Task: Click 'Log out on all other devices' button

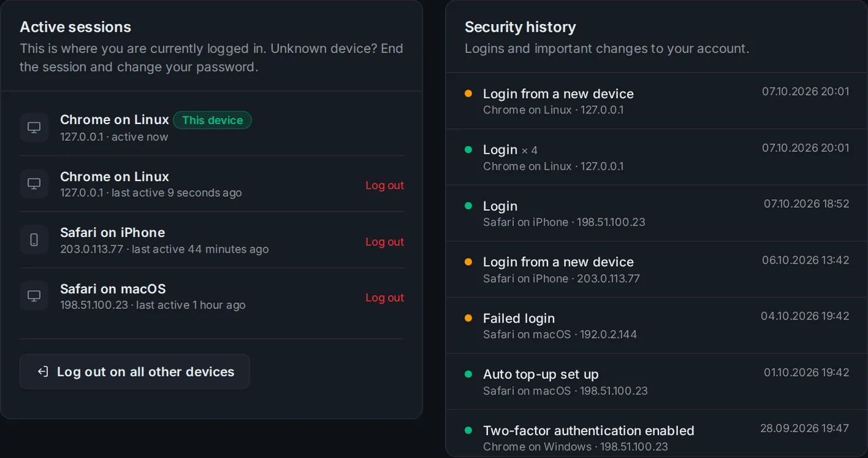Action: [135, 372]
